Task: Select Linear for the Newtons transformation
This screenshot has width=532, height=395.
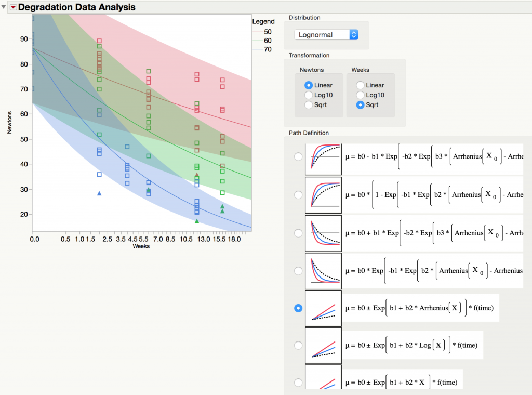Action: click(309, 85)
